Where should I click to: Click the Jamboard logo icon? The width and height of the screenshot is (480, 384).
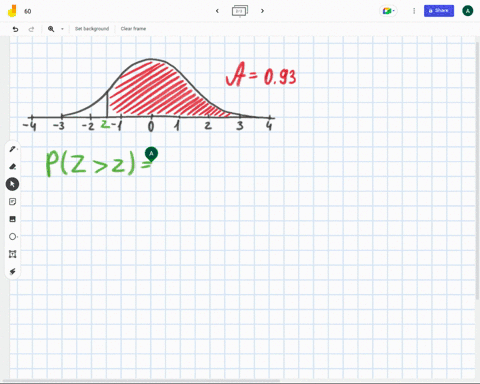pyautogui.click(x=12, y=11)
